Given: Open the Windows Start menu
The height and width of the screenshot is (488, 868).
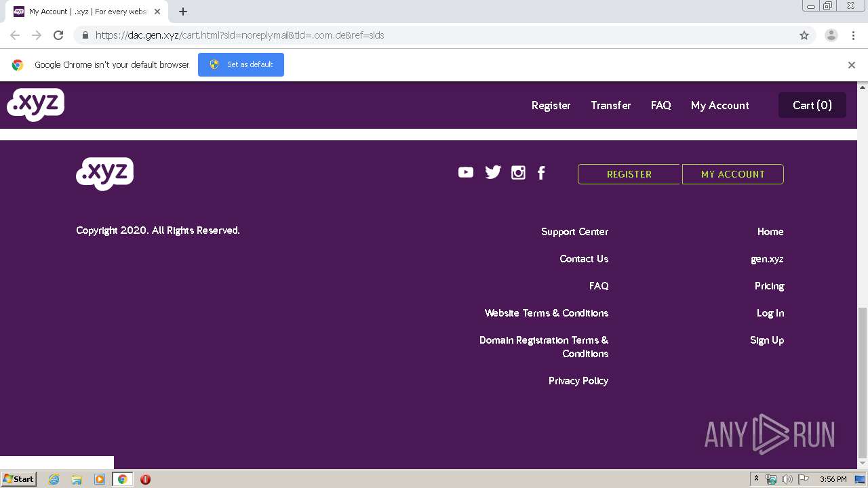Looking at the screenshot, I should [19, 479].
